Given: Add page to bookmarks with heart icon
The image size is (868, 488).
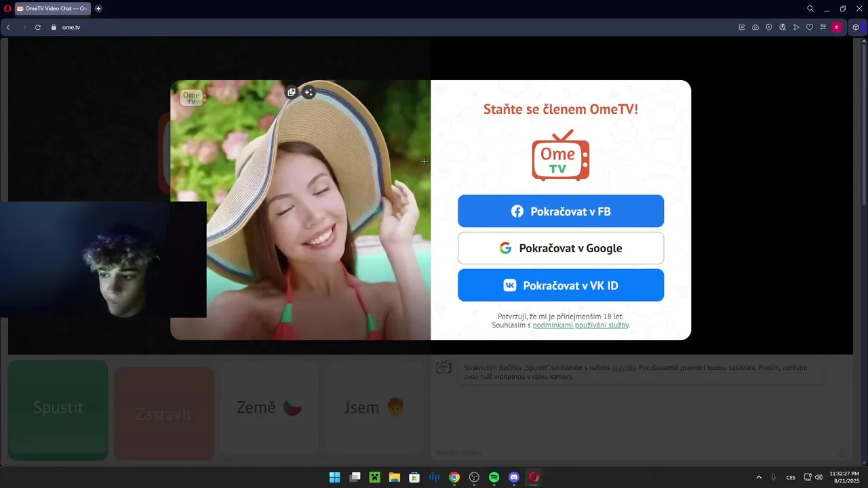Looking at the screenshot, I should tap(810, 27).
